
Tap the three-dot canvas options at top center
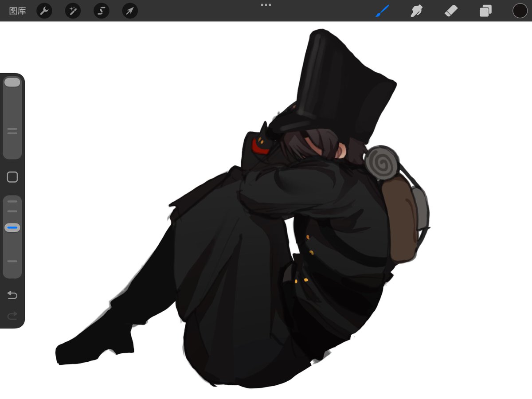pos(266,5)
